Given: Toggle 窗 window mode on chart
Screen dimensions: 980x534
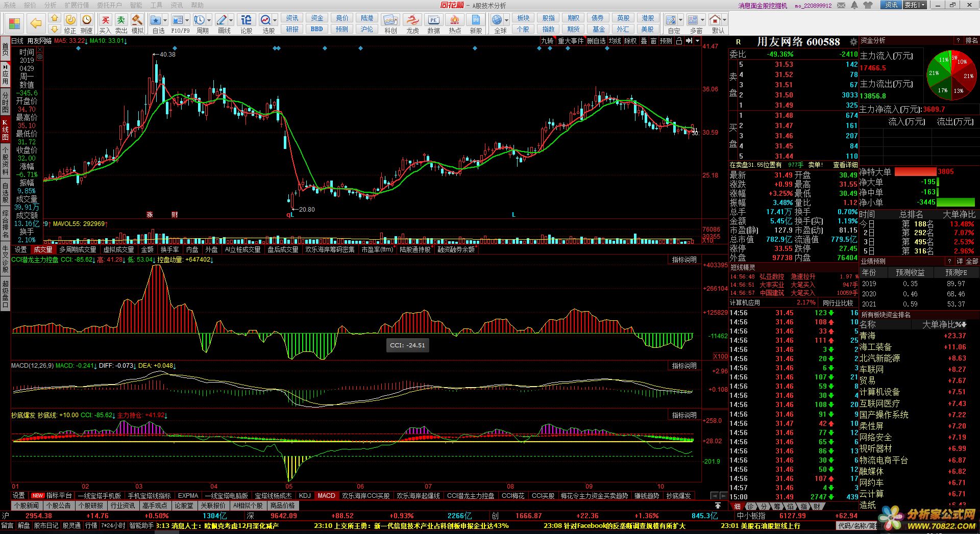Looking at the screenshot, I should pos(653,41).
